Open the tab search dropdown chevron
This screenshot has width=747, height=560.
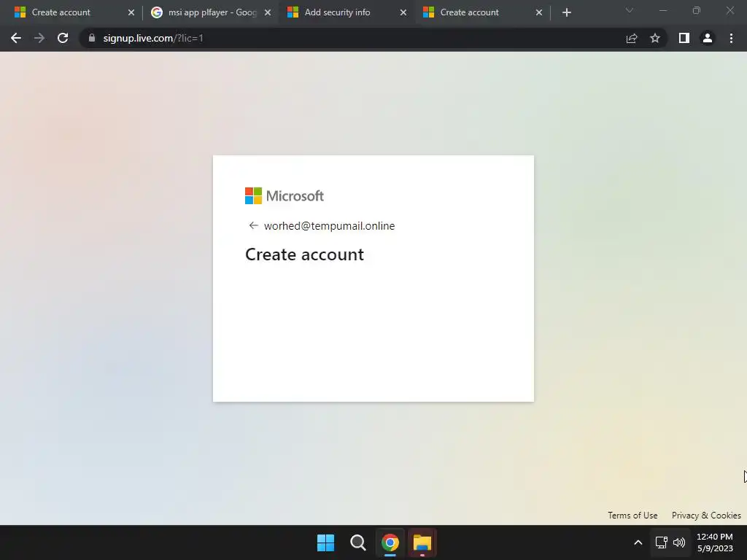tap(630, 10)
